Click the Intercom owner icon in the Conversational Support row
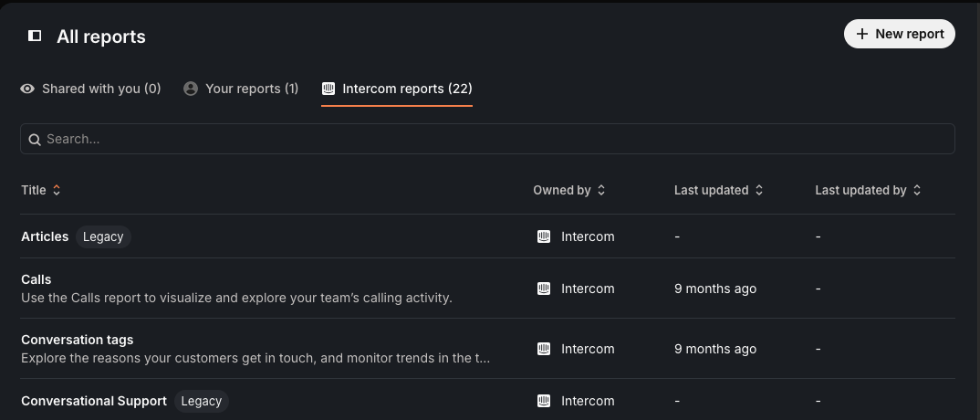The image size is (980, 420). click(x=544, y=401)
